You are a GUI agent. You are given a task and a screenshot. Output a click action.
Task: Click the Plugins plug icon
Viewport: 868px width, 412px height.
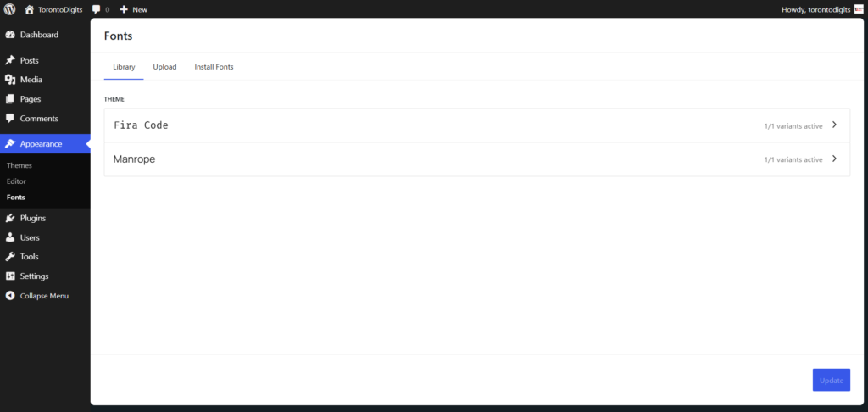pos(10,219)
